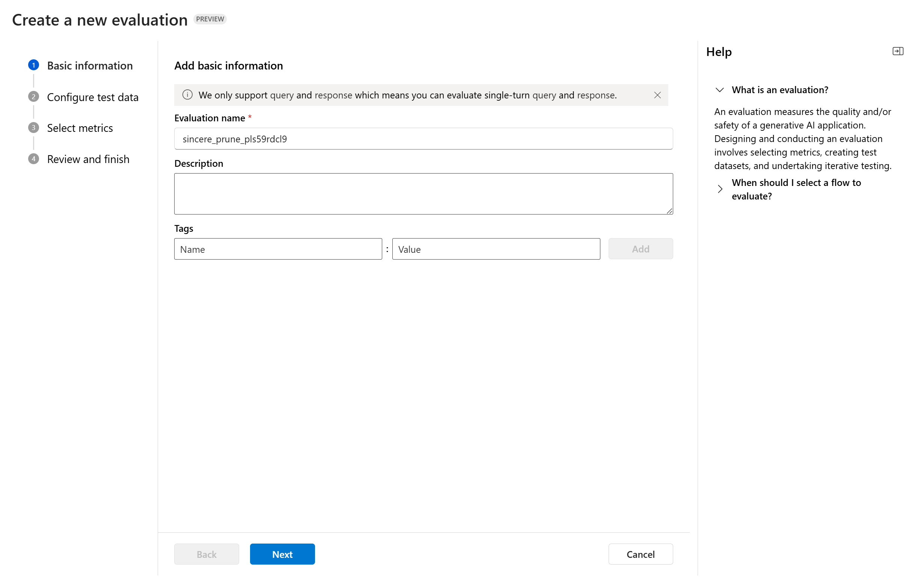Click the info circle icon in banner
Screen dimensions: 924x583
pos(187,95)
